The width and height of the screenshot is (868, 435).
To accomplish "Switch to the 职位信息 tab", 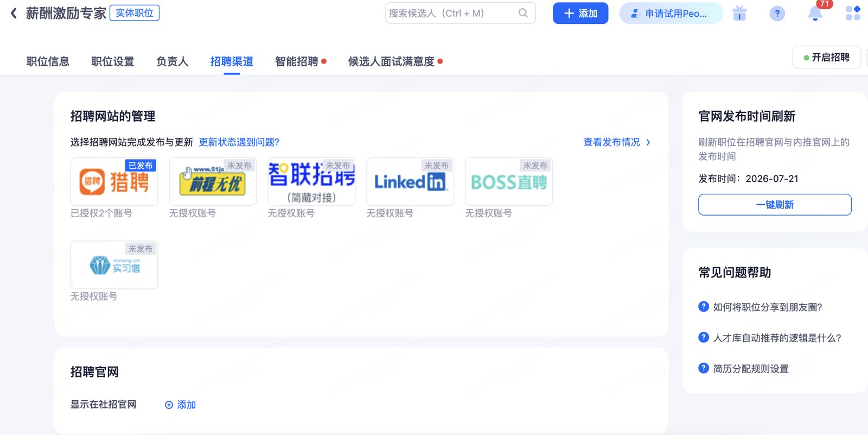I will click(48, 61).
